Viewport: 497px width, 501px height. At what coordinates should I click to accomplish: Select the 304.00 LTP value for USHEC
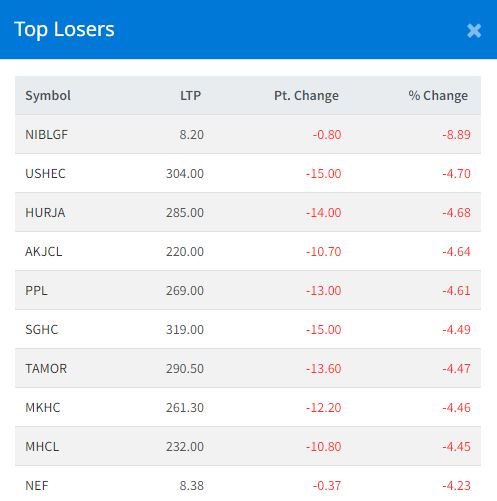[x=185, y=174]
